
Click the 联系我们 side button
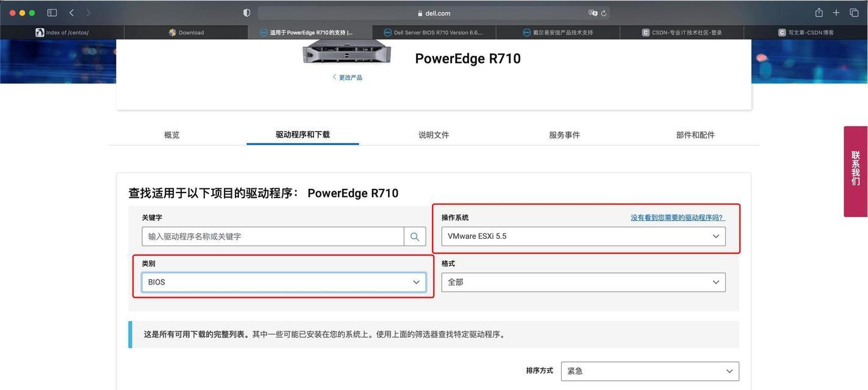coord(856,171)
